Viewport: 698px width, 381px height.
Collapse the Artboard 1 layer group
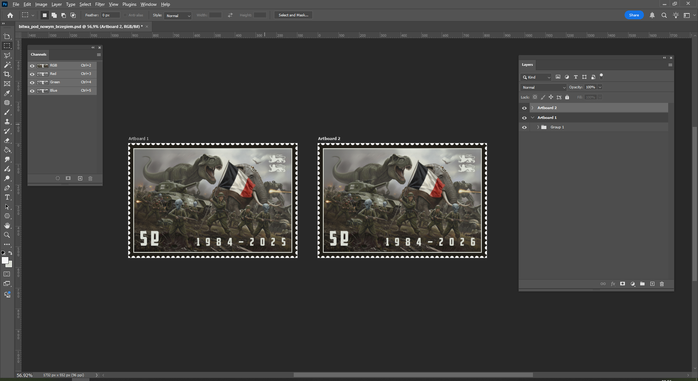pos(532,118)
